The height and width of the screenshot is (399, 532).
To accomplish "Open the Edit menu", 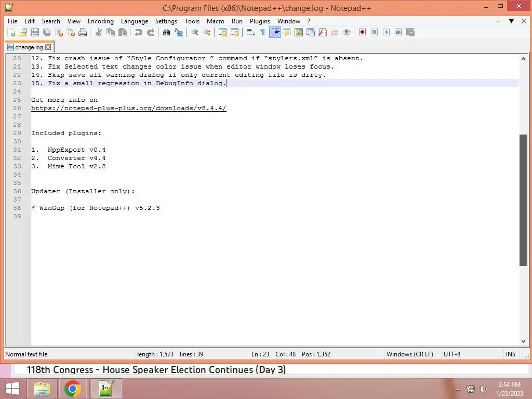I will coord(30,21).
